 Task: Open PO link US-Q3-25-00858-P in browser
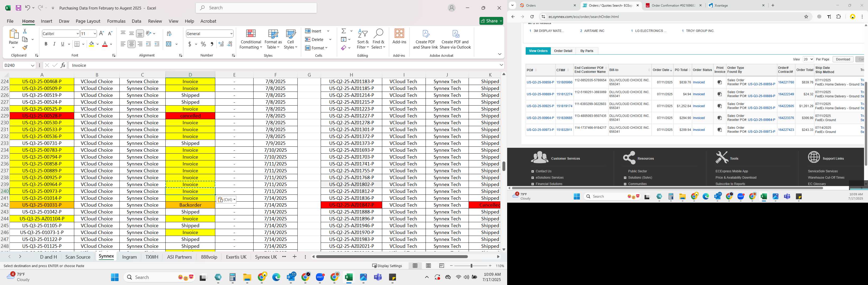(540, 82)
